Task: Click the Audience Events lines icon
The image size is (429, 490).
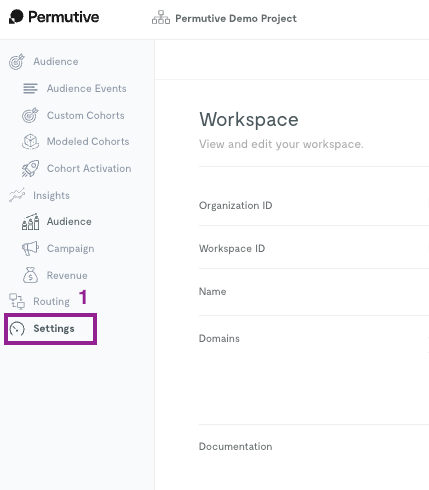Action: point(30,88)
